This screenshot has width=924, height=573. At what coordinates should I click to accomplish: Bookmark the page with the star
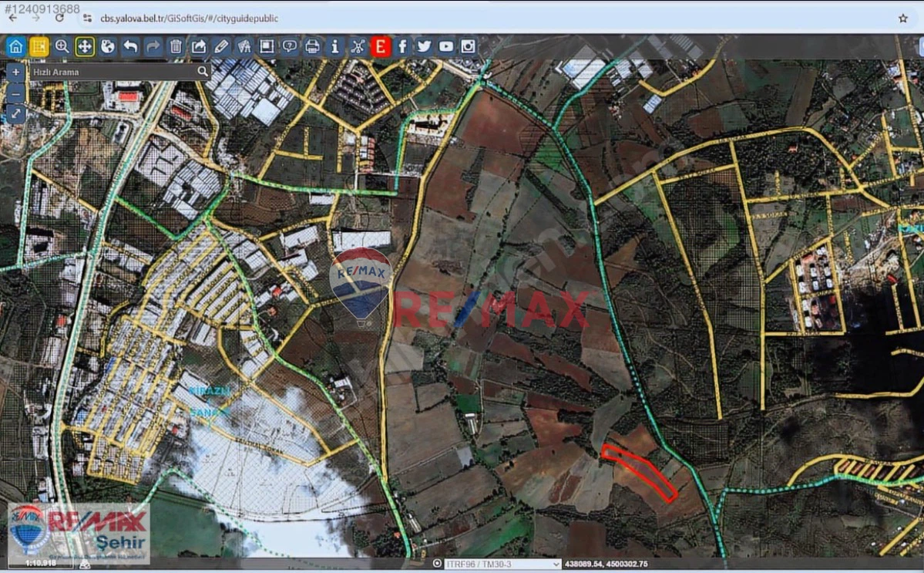click(903, 19)
